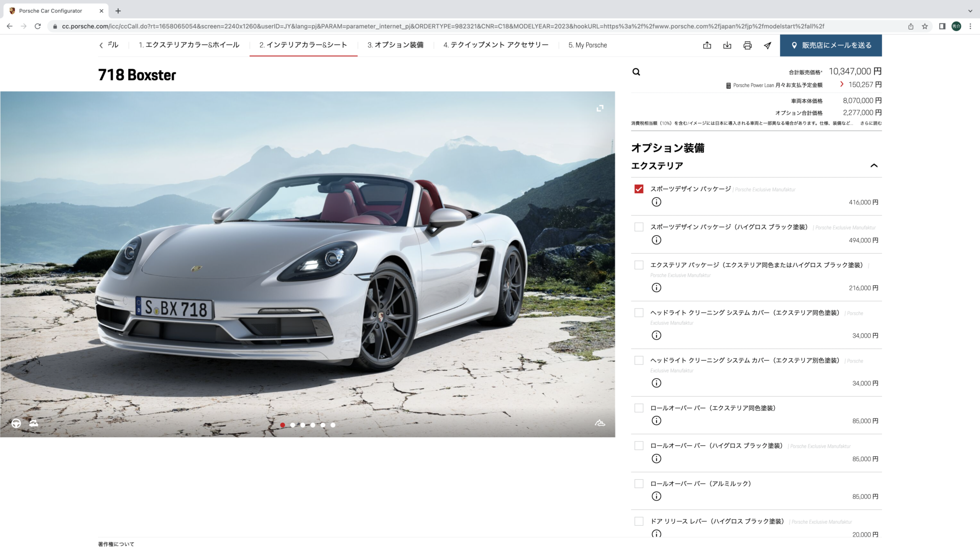Switch to interior steering wheel view
Screen dimensions: 980x551
coord(16,423)
